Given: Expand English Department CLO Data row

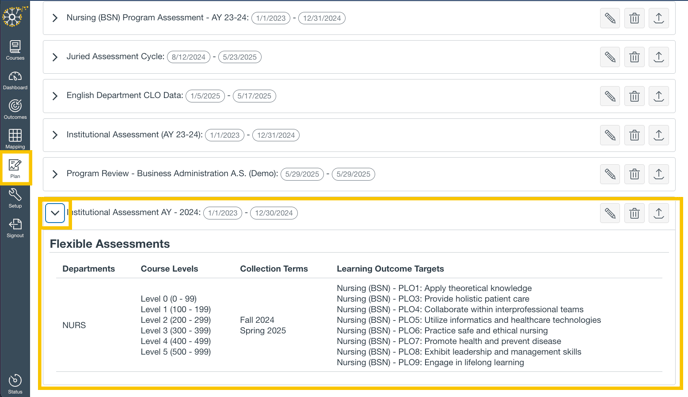Looking at the screenshot, I should (55, 96).
